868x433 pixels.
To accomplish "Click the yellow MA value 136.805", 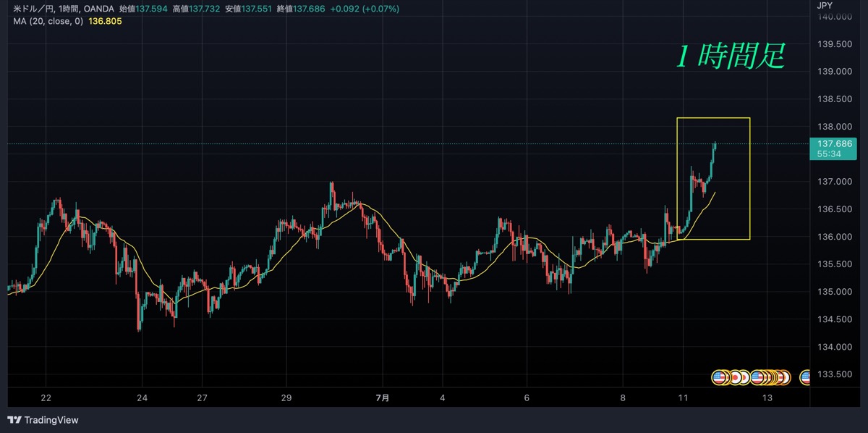I will [x=103, y=22].
